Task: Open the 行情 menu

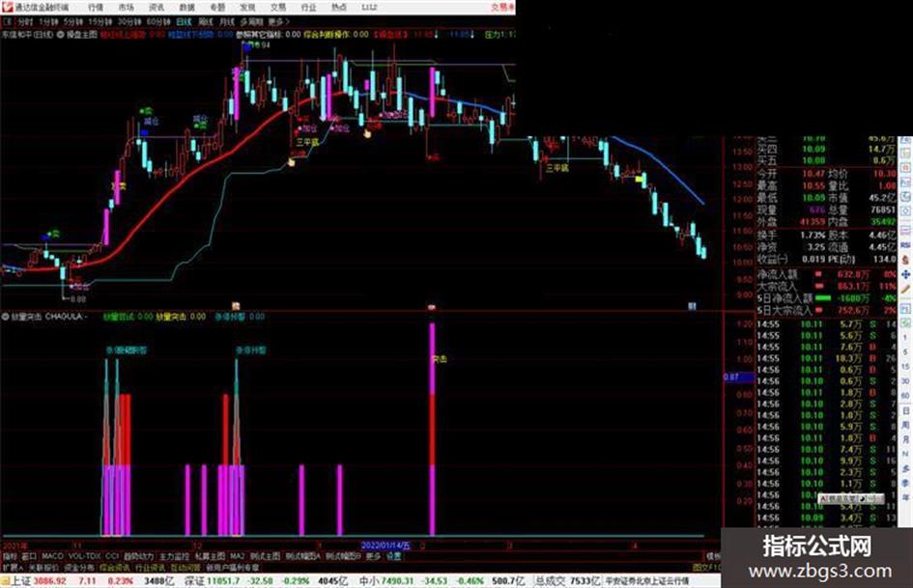Action: pos(96,7)
